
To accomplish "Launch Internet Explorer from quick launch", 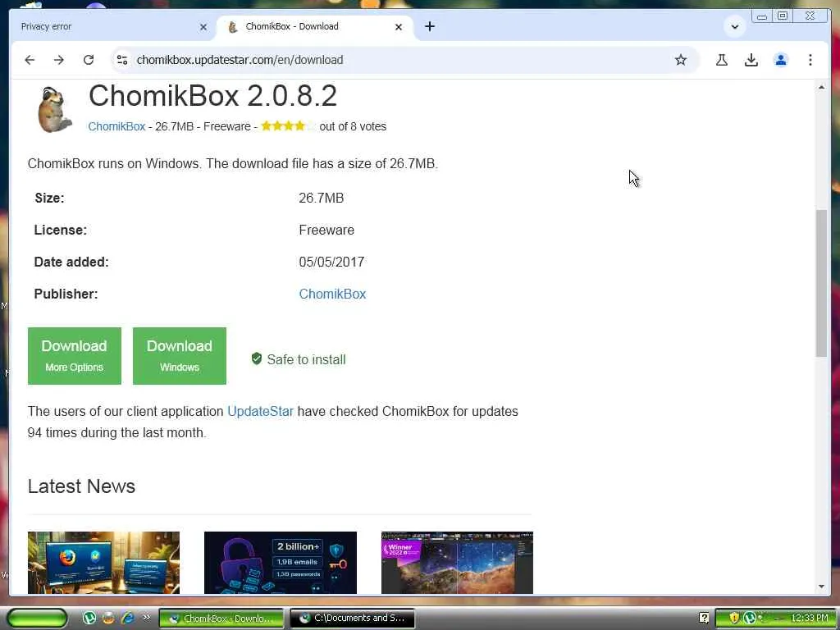I will 127,619.
